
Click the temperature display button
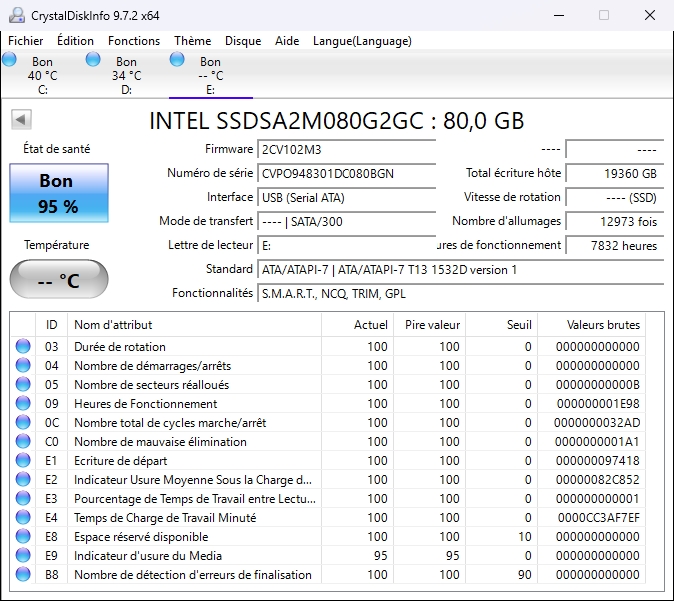tap(58, 280)
